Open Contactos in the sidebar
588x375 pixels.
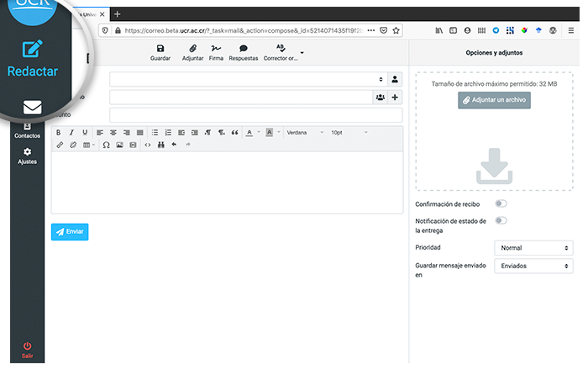pyautogui.click(x=27, y=130)
